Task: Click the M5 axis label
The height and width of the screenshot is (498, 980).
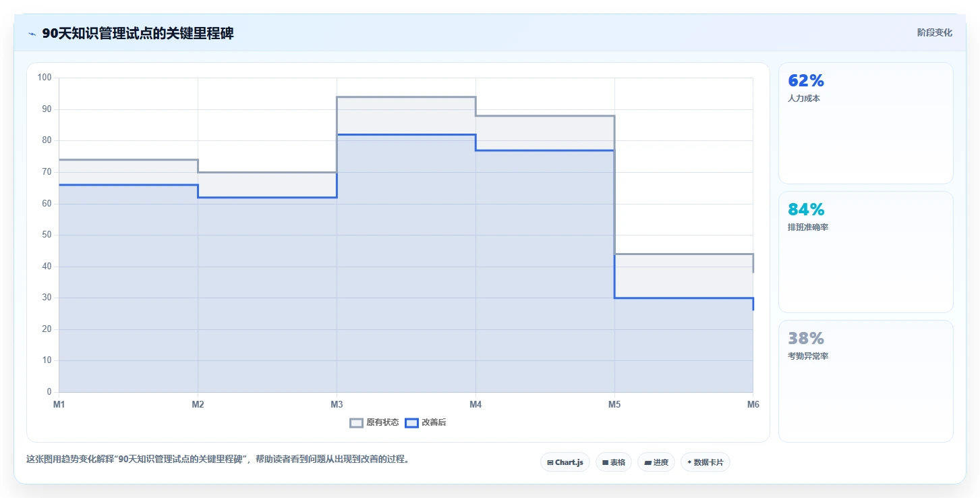Action: pos(614,405)
